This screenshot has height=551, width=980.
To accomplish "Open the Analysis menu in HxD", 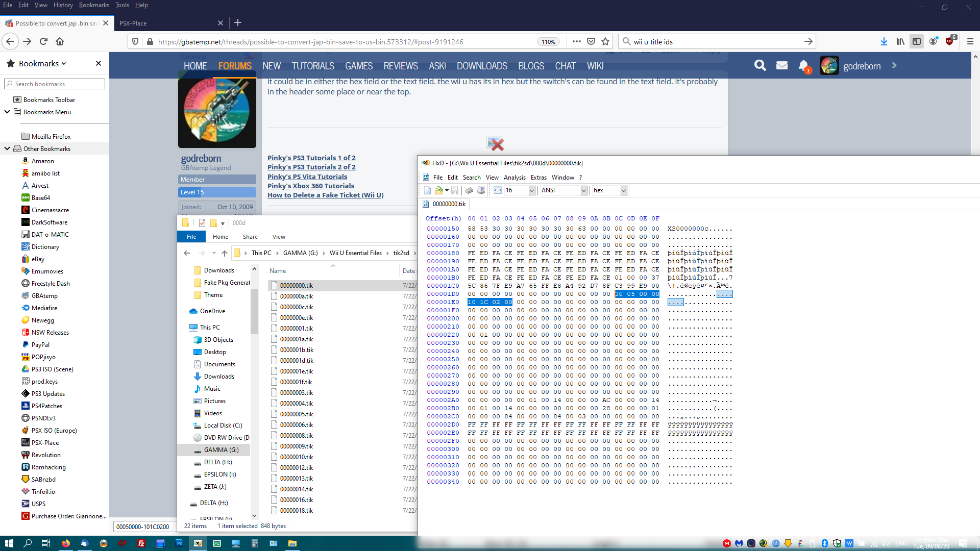I will pyautogui.click(x=514, y=178).
